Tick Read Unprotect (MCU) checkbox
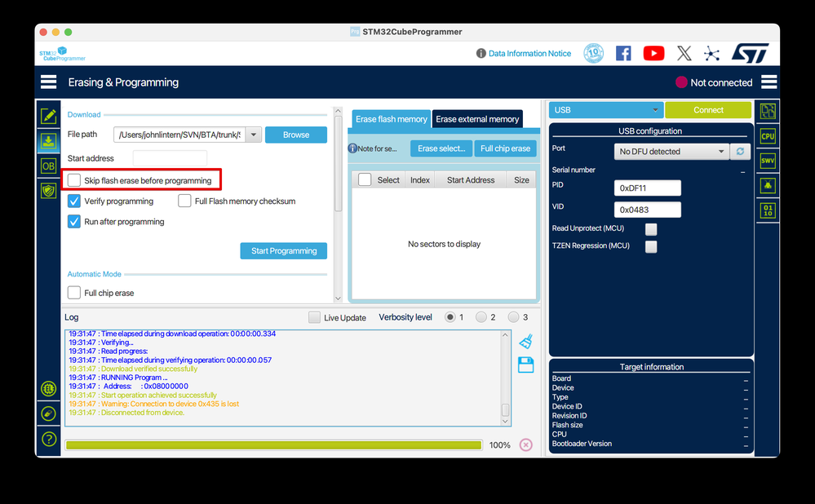The height and width of the screenshot is (504, 815). [x=651, y=229]
